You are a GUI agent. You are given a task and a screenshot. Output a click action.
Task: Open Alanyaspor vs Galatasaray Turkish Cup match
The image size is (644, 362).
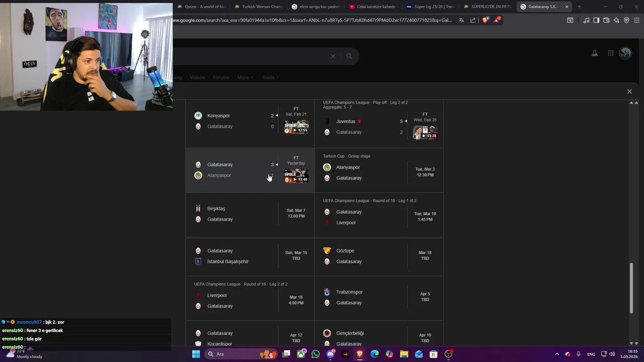click(x=379, y=170)
